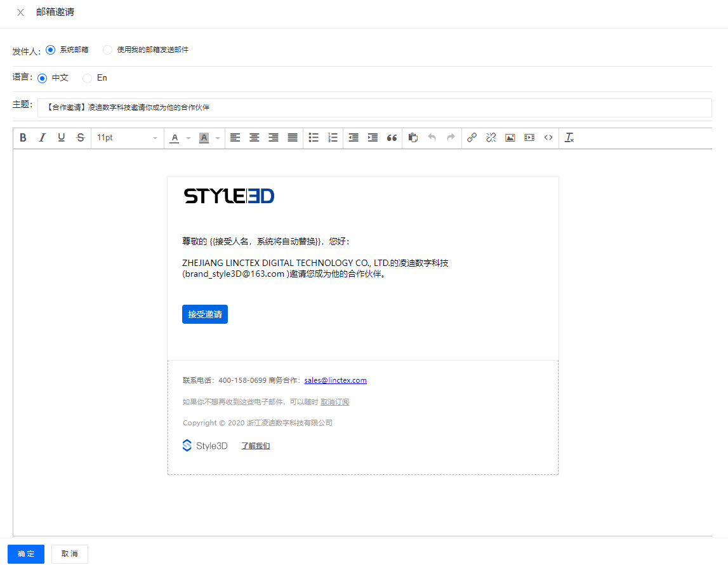
Task: Choose En language
Action: (x=87, y=78)
